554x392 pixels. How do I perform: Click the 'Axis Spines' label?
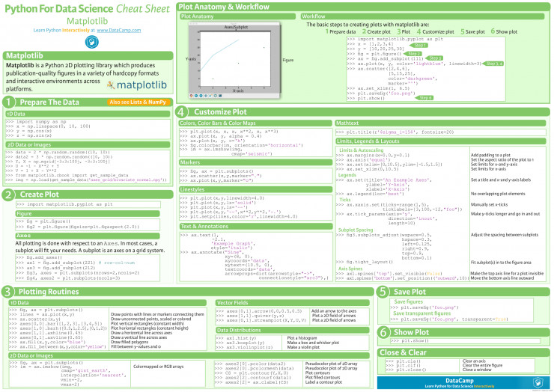click(350, 269)
